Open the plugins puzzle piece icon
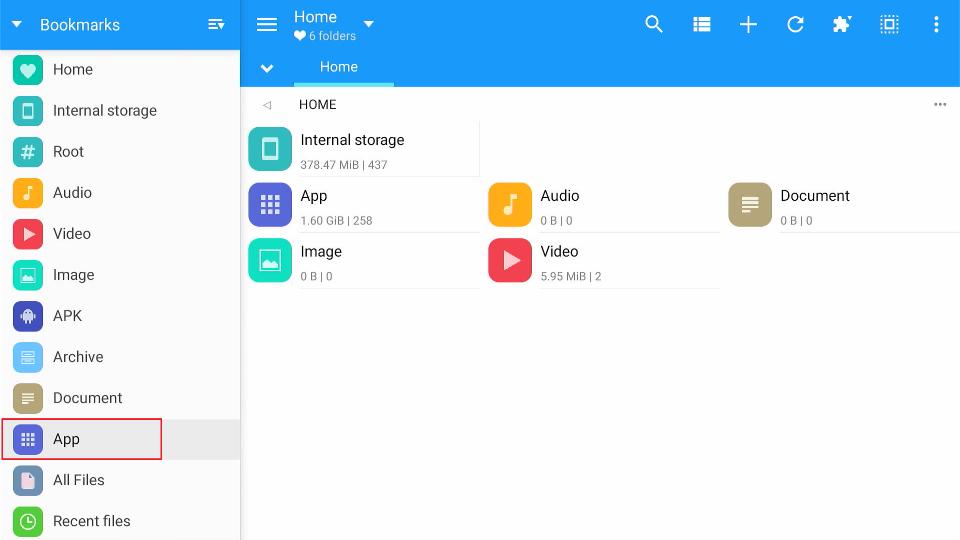The height and width of the screenshot is (540, 960). pos(842,24)
